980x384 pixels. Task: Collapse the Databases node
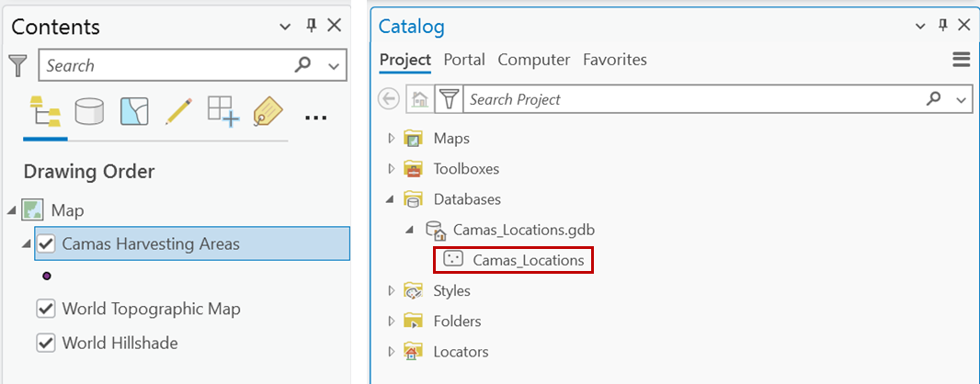(392, 199)
